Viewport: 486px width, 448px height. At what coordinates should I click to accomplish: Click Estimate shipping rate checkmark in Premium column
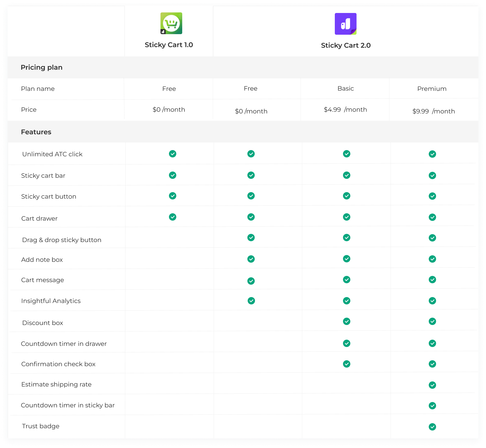tap(432, 385)
